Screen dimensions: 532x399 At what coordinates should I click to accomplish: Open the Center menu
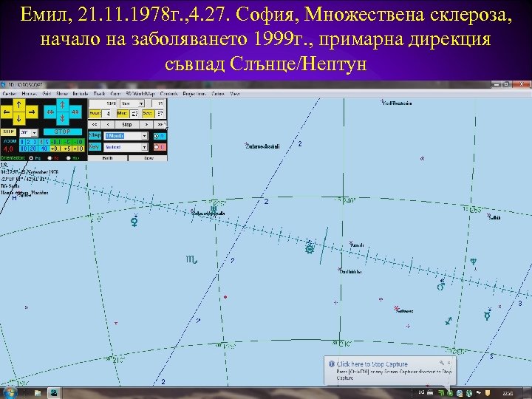pyautogui.click(x=10, y=94)
